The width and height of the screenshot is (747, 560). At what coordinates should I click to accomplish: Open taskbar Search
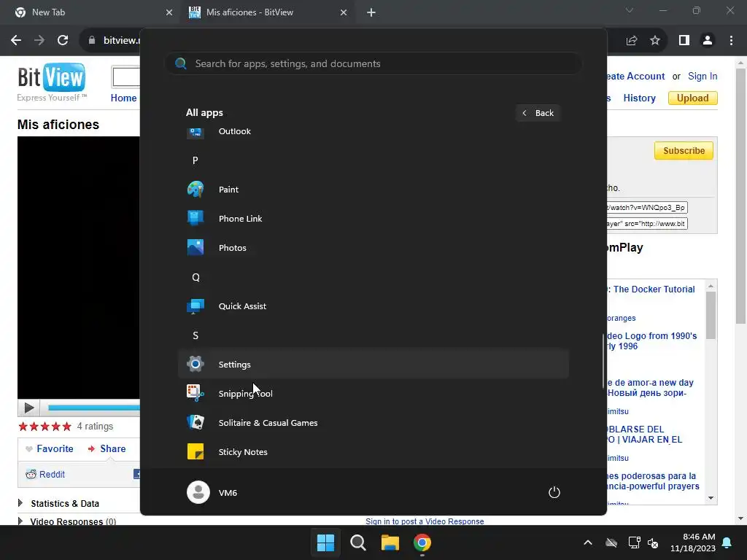(x=357, y=542)
